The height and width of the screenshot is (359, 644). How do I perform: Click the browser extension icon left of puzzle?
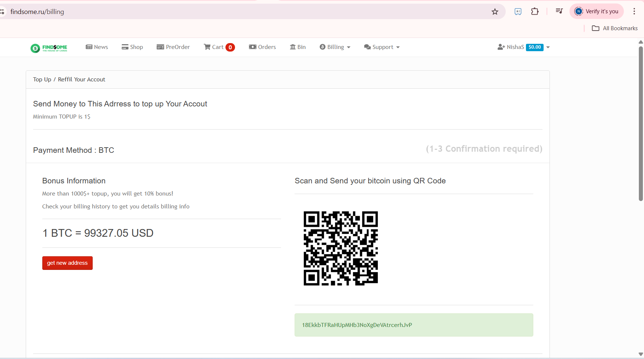point(518,11)
